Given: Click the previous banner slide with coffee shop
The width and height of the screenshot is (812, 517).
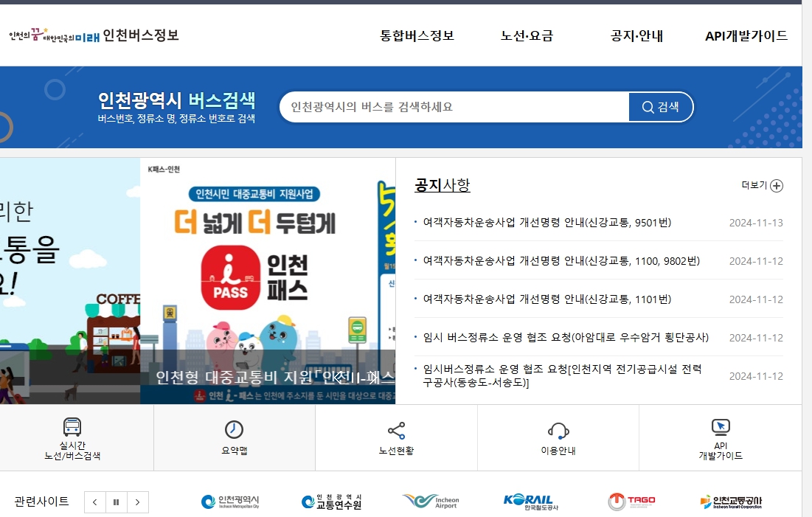Looking at the screenshot, I should 70,281.
